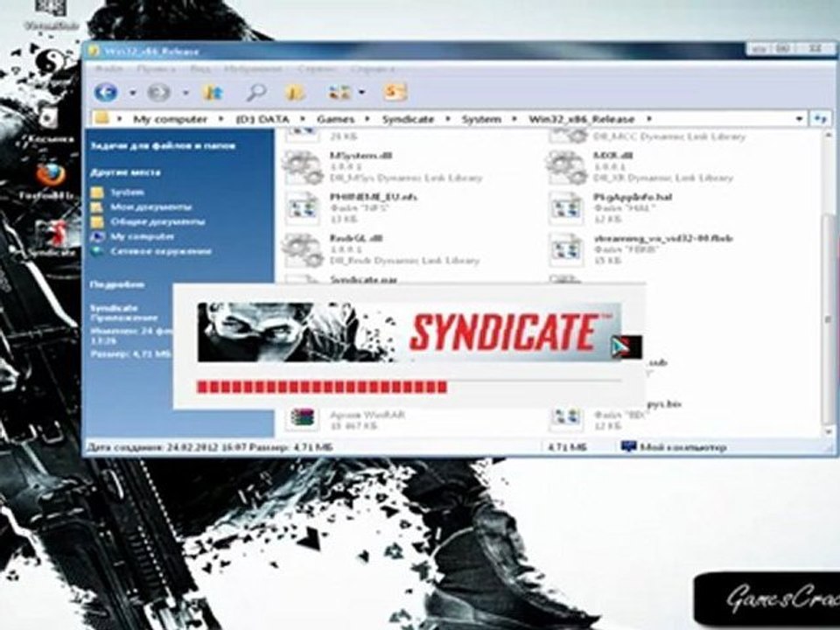Navigate to Games in the address breadcrumb

(336, 119)
